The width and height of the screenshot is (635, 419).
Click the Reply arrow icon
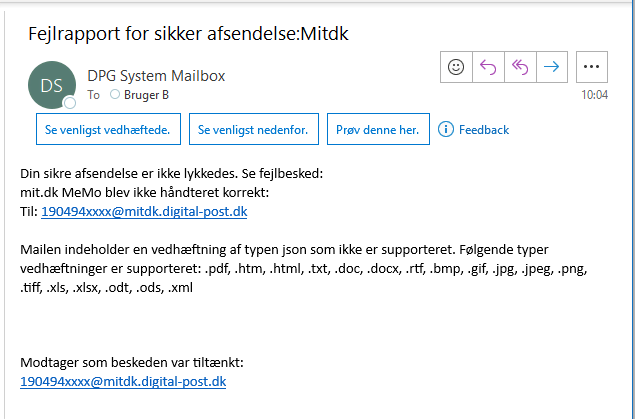click(488, 67)
